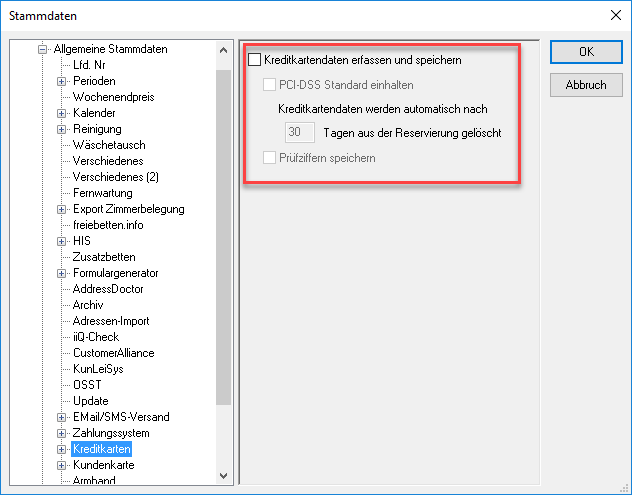632x495 pixels.
Task: Select the highlighted Kreditkarten entry
Action: pyautogui.click(x=102, y=449)
